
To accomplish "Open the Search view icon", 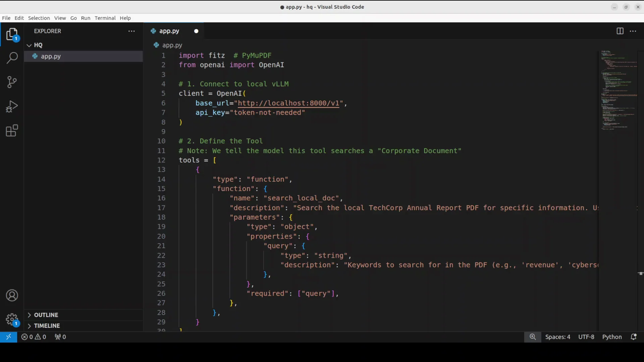I will (12, 58).
